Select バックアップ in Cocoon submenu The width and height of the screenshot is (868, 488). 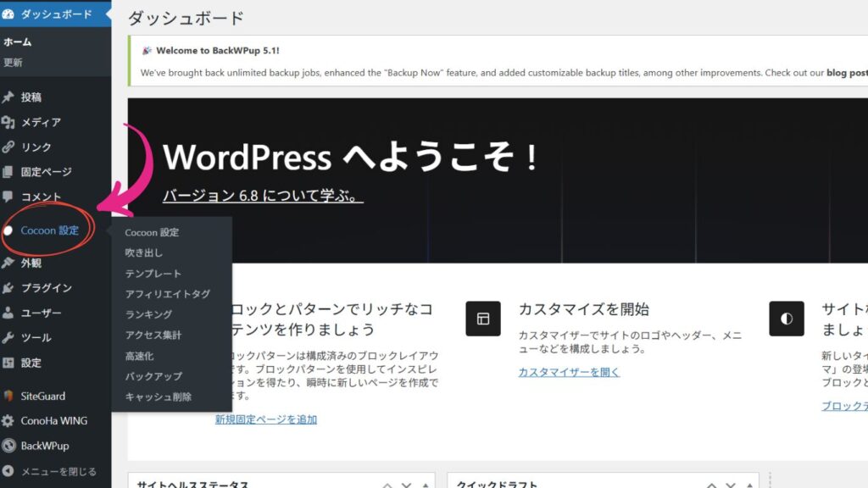click(153, 376)
